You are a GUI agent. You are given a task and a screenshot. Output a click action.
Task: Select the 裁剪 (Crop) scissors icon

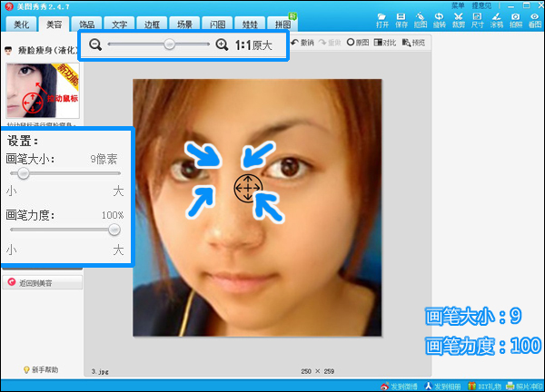459,21
